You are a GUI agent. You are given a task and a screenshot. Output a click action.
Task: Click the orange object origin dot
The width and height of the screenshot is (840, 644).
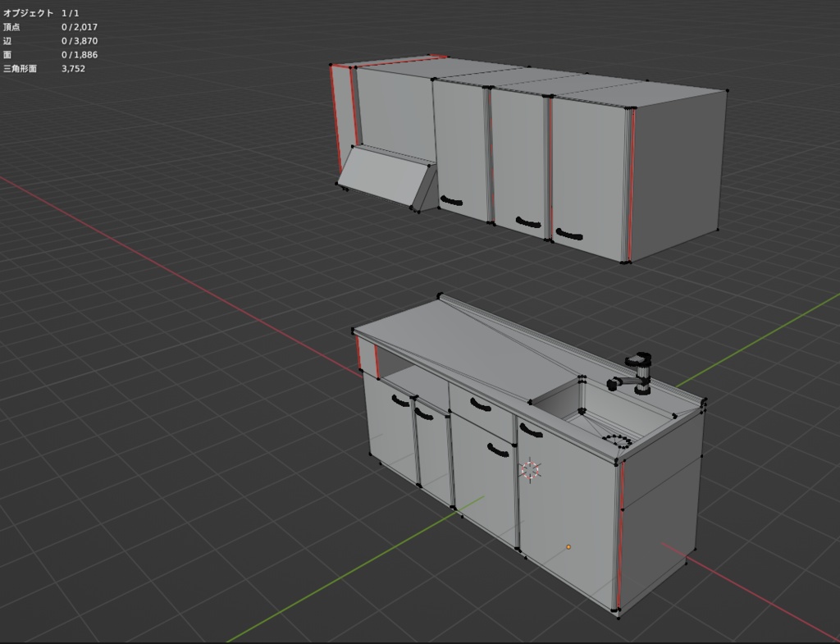click(x=568, y=547)
